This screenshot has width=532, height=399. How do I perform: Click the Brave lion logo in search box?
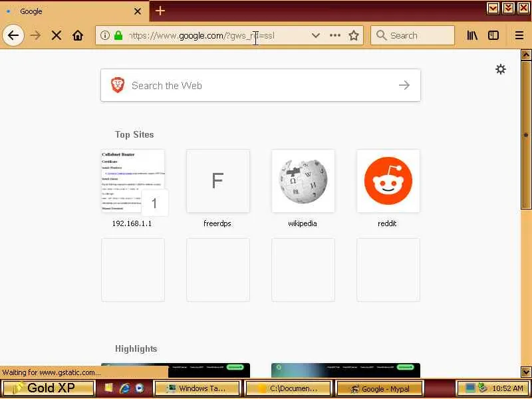pos(118,85)
